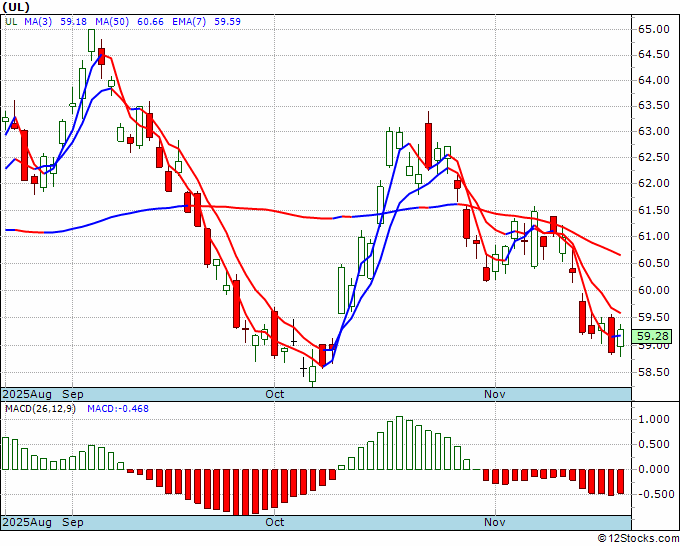Click the MA(50) value 60.66
Image resolution: width=680 pixels, height=546 pixels.
coord(150,22)
